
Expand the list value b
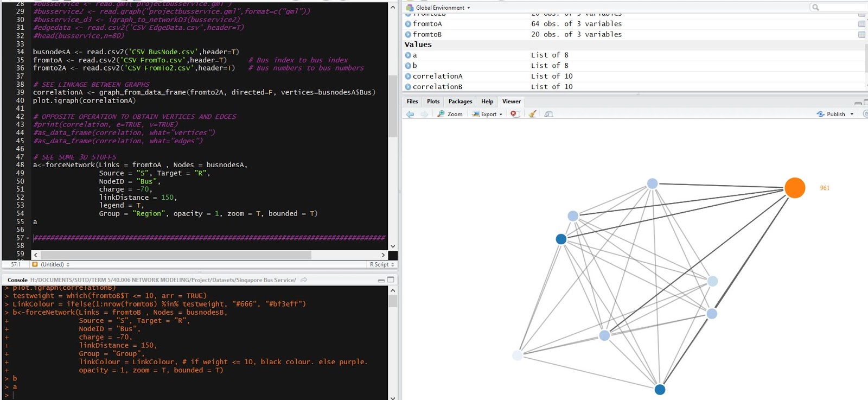pos(408,66)
